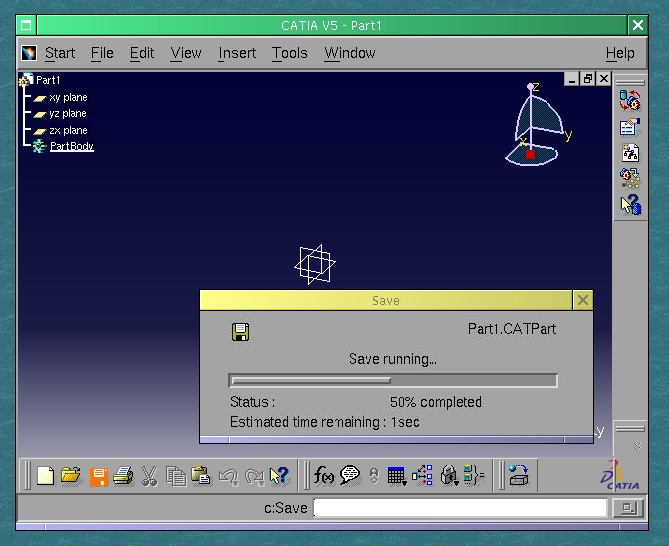Viewport: 669px width, 546px height.
Task: Open the Help menu
Action: click(x=620, y=53)
